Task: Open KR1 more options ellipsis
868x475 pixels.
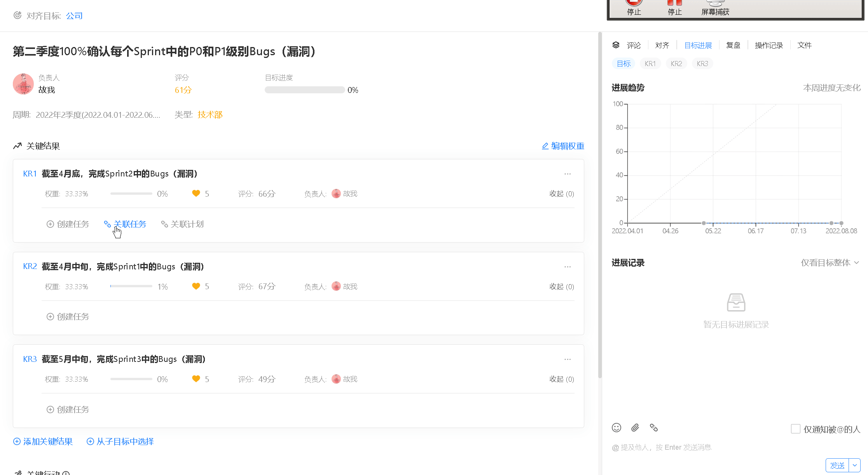Action: pos(568,174)
